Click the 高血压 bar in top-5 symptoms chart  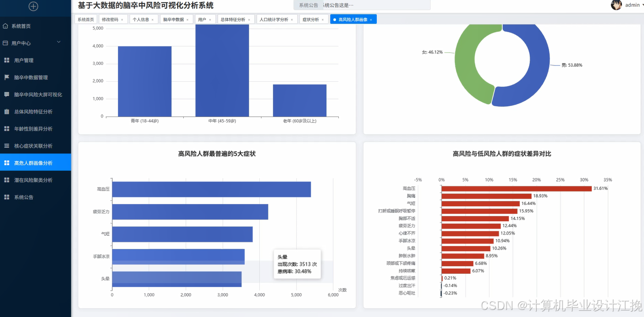click(x=211, y=189)
